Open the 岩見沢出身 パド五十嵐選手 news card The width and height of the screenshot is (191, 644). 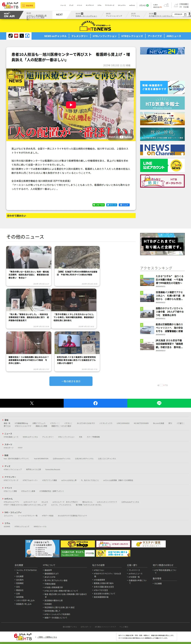pos(77,351)
